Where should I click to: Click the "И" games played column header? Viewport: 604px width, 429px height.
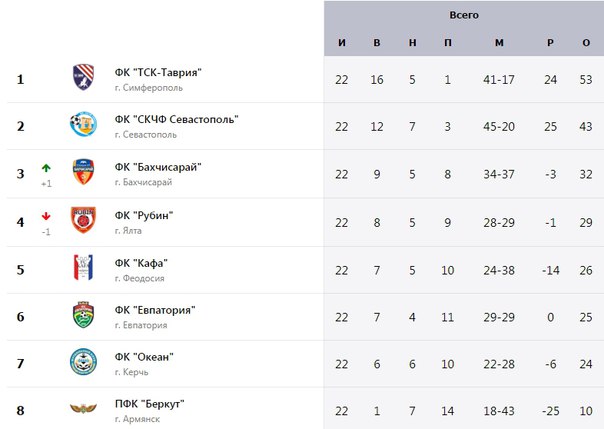click(342, 43)
